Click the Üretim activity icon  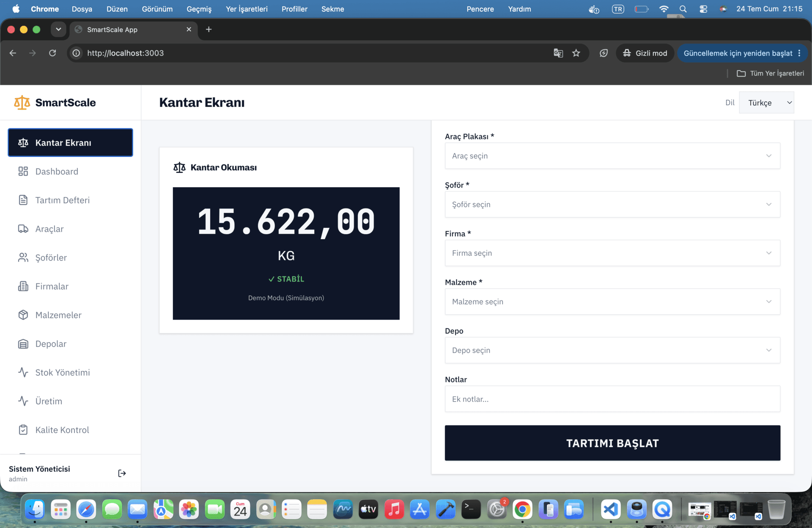23,401
